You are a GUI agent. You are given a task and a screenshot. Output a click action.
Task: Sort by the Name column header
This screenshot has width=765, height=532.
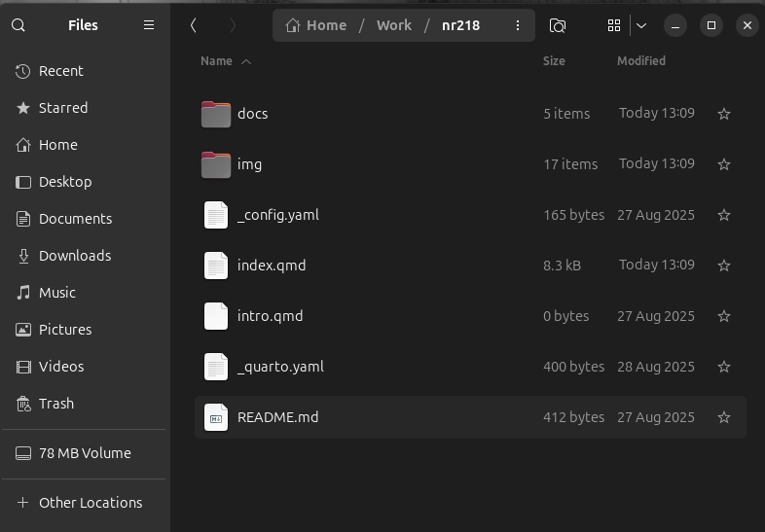tap(217, 61)
